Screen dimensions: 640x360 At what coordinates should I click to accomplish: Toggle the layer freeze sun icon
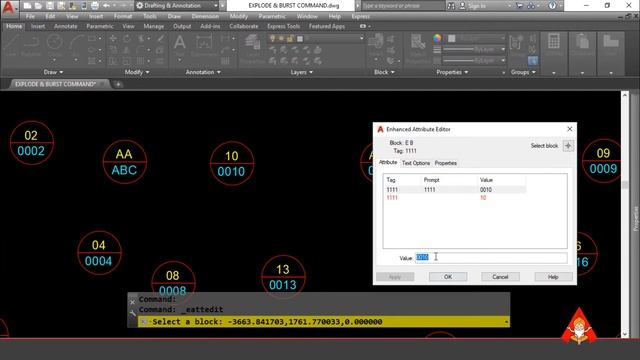(x=281, y=38)
